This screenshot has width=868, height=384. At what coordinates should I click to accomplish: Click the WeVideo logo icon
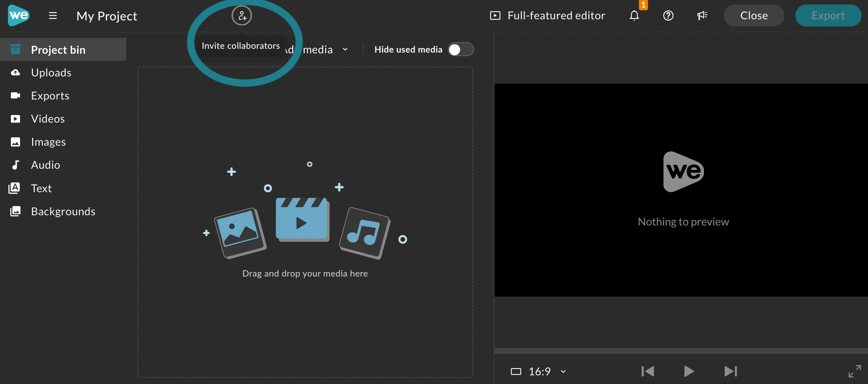pos(19,16)
